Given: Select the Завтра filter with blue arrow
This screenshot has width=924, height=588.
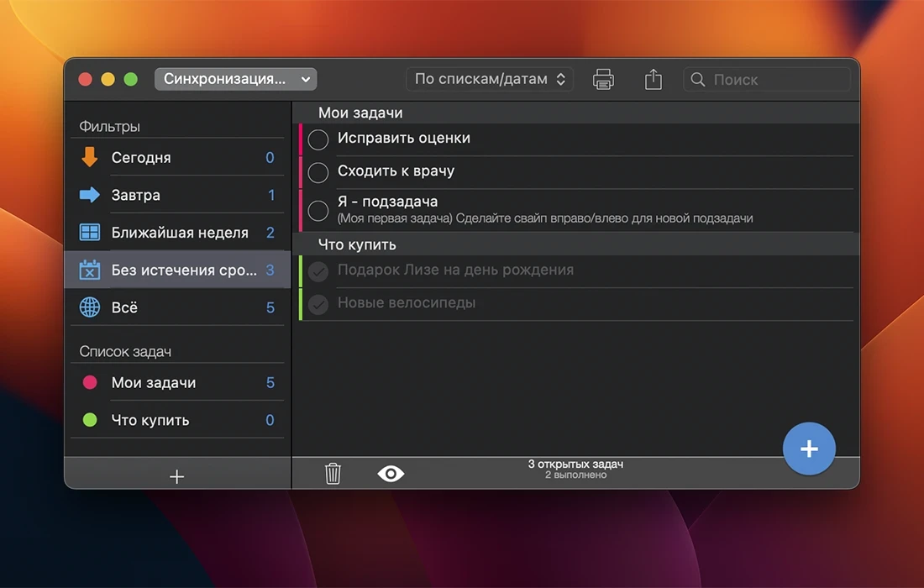Looking at the screenshot, I should point(135,195).
